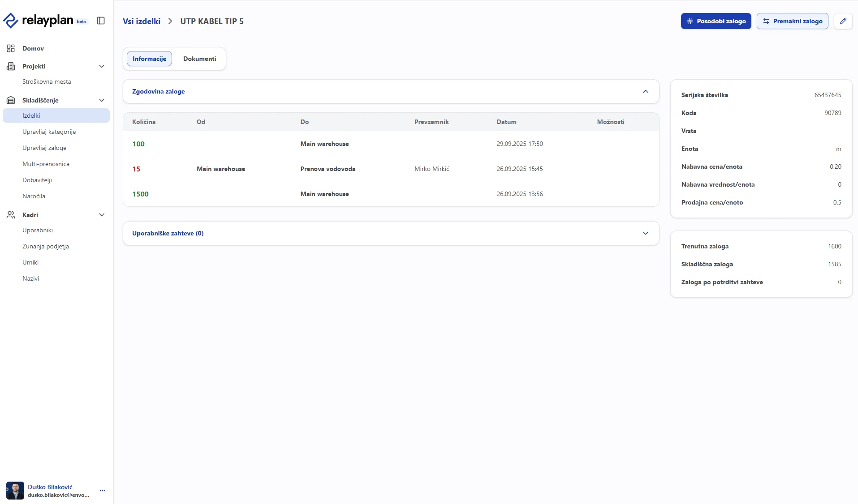
Task: Go back to Vsi izdelki breadcrumb
Action: 142,21
